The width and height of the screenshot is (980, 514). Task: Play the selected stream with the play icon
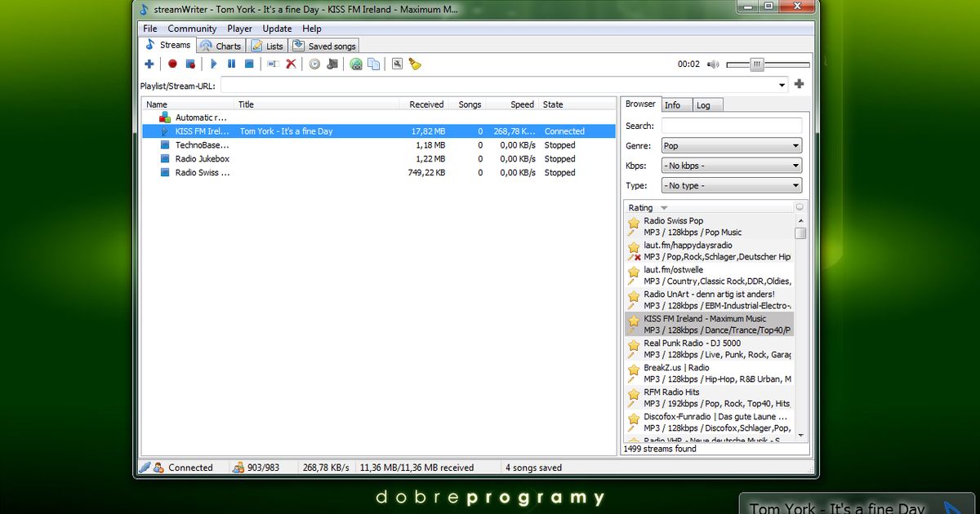pyautogui.click(x=214, y=64)
